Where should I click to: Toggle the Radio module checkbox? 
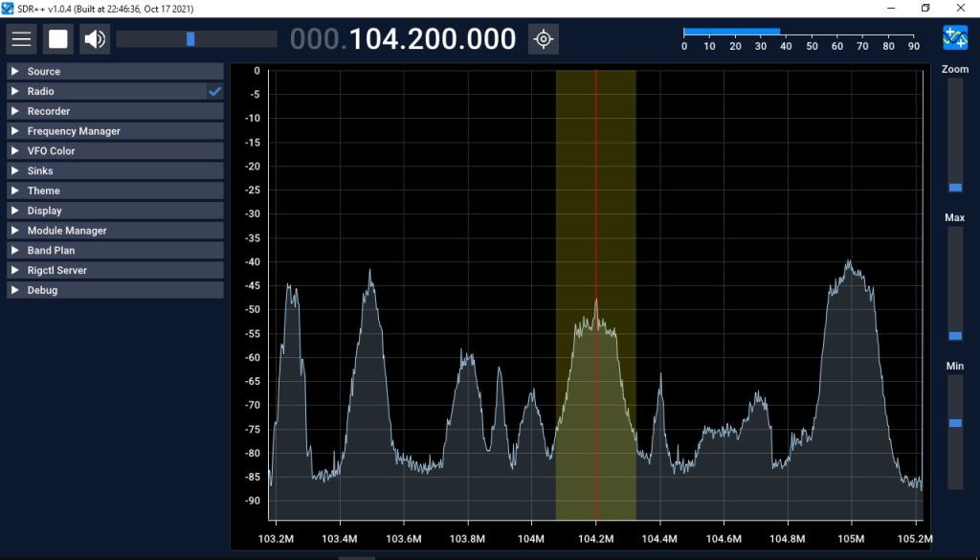tap(215, 91)
